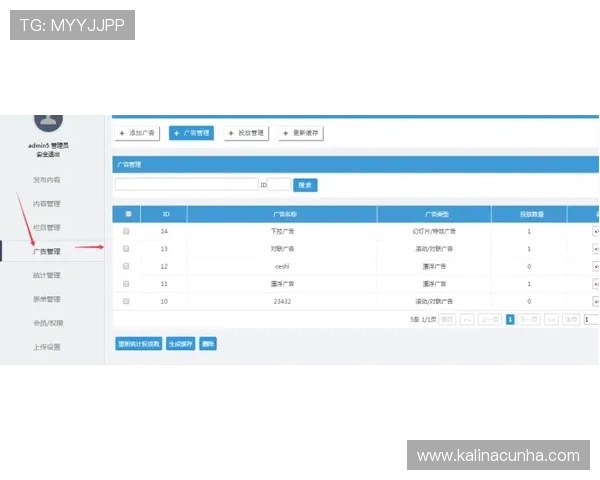
Task: Click ad type cell in row 13
Action: click(x=434, y=249)
